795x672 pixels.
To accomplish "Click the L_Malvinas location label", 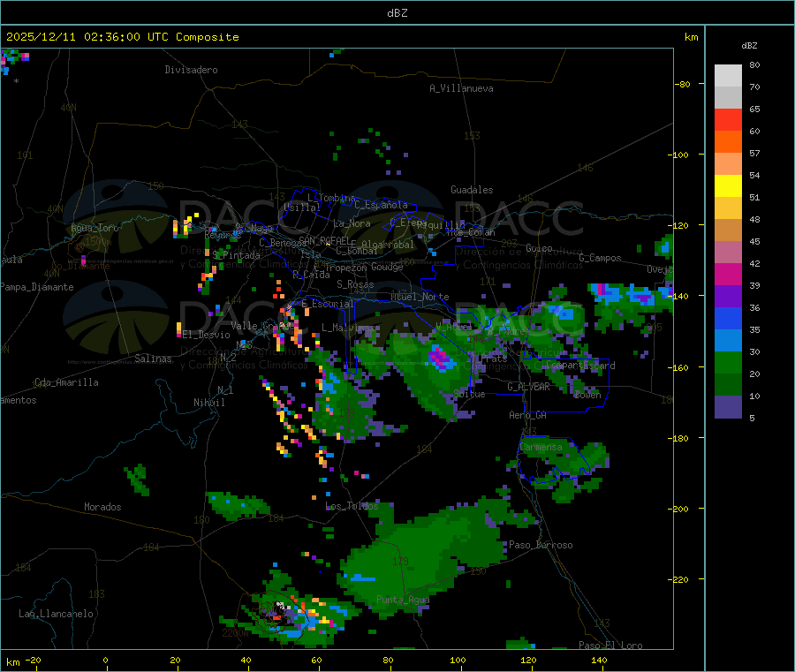I will (x=348, y=328).
